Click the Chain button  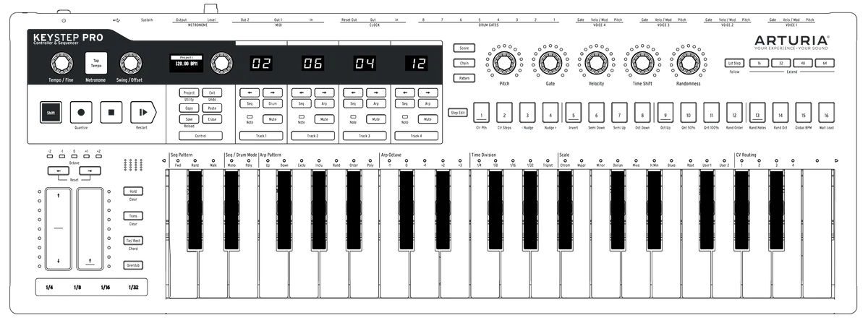click(464, 63)
